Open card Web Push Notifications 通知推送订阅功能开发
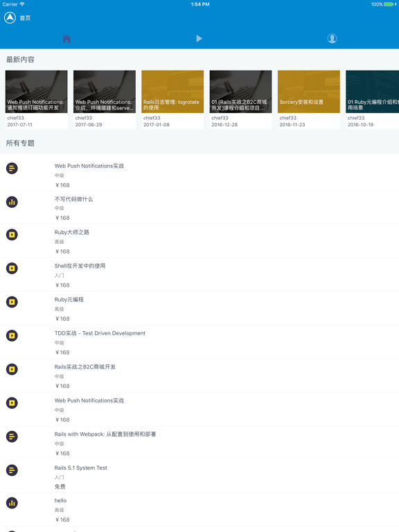Viewport: 399px width, 532px height. [36, 100]
